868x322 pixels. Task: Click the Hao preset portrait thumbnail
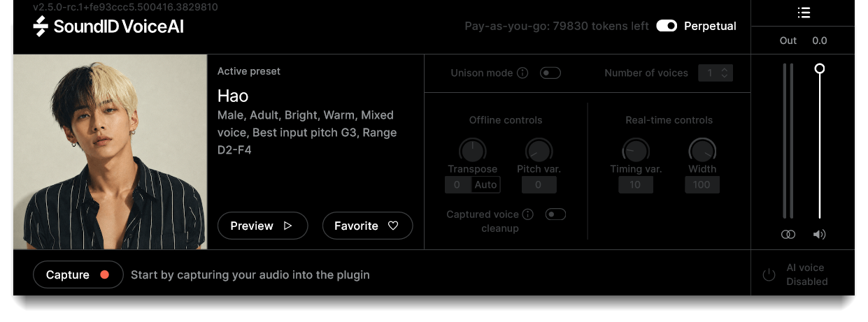coord(110,152)
